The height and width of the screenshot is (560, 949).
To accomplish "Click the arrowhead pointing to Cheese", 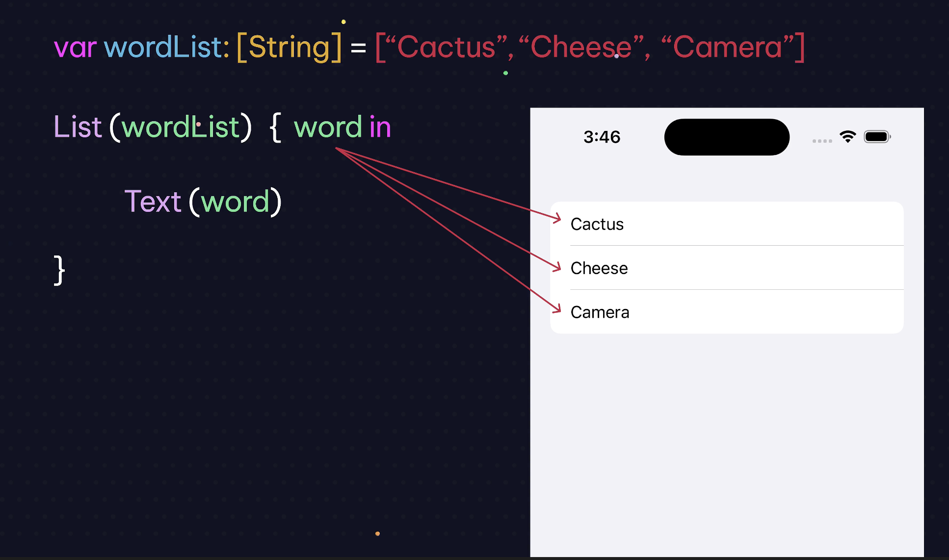I will (557, 266).
